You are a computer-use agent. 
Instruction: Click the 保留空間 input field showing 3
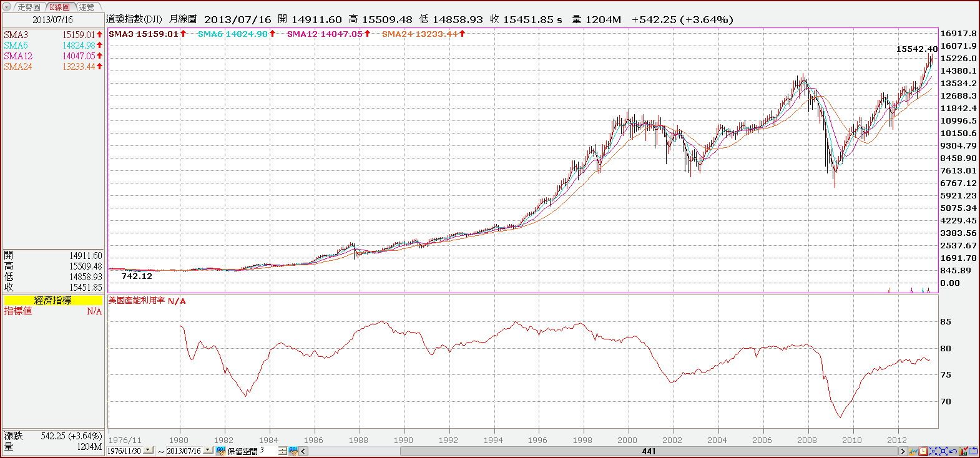pos(268,451)
